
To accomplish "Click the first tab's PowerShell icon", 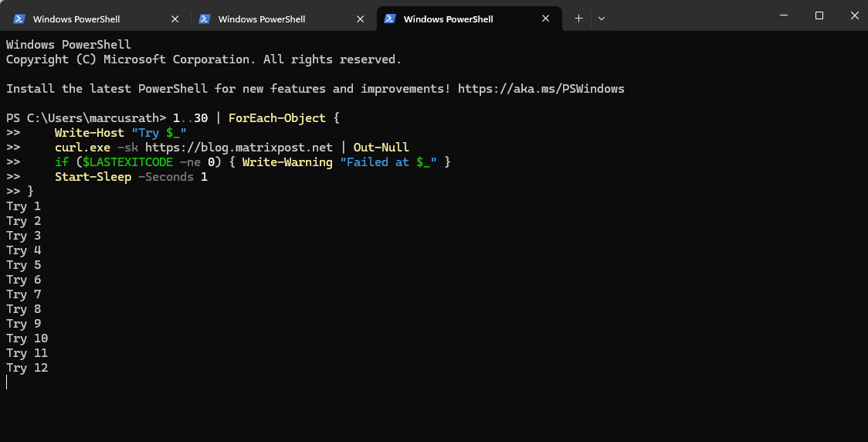I will click(x=19, y=19).
